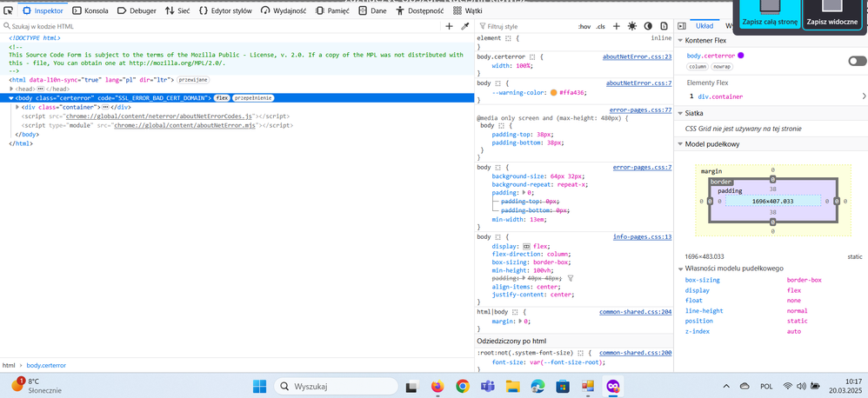Collapse the Siatka section
Viewport: 868px width, 398px height.
click(680, 113)
